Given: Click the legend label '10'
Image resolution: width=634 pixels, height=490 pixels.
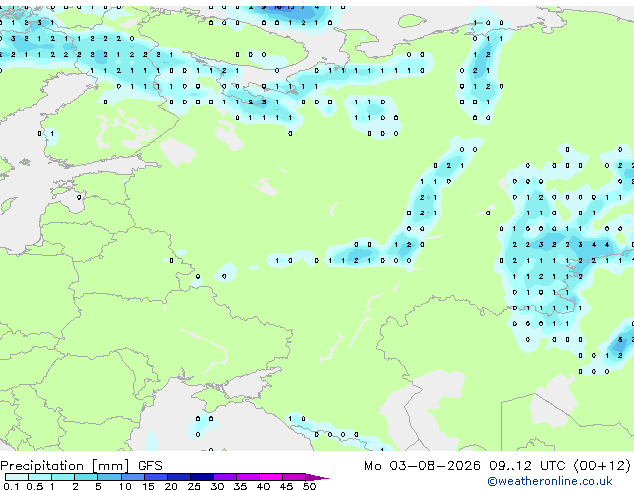Looking at the screenshot, I should pyautogui.click(x=125, y=486).
